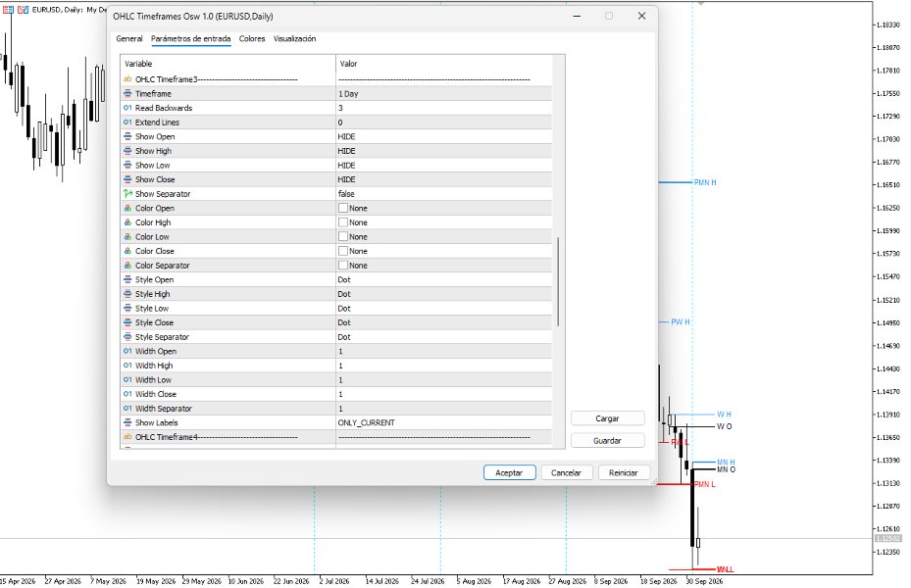Switch to the General tab
Viewport: 911px width, 588px height.
pyautogui.click(x=129, y=39)
